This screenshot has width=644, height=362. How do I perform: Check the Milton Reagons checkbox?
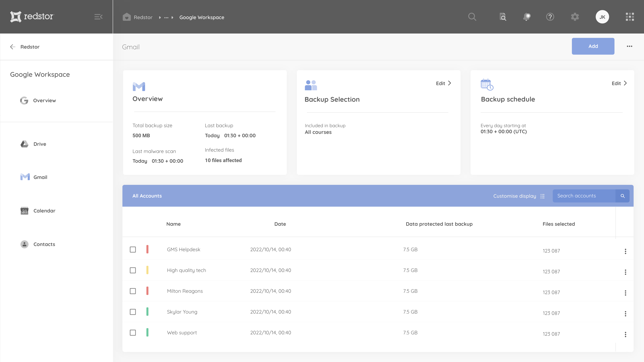[x=133, y=291]
